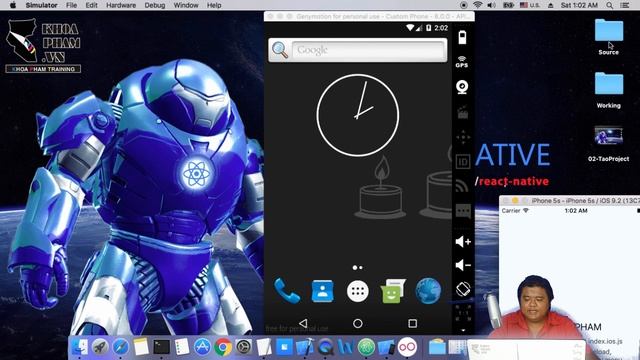Open Safari from the Dock
This screenshot has width=640, height=360.
pos(120,347)
